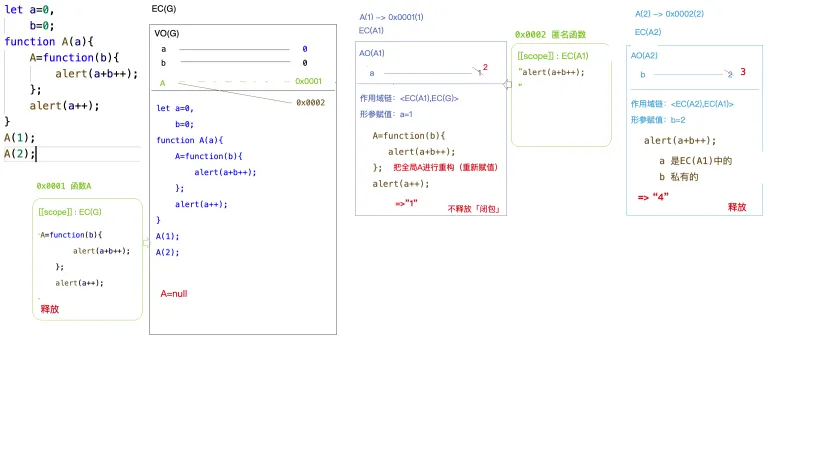Click the 'VO(G)' label

[x=167, y=33]
